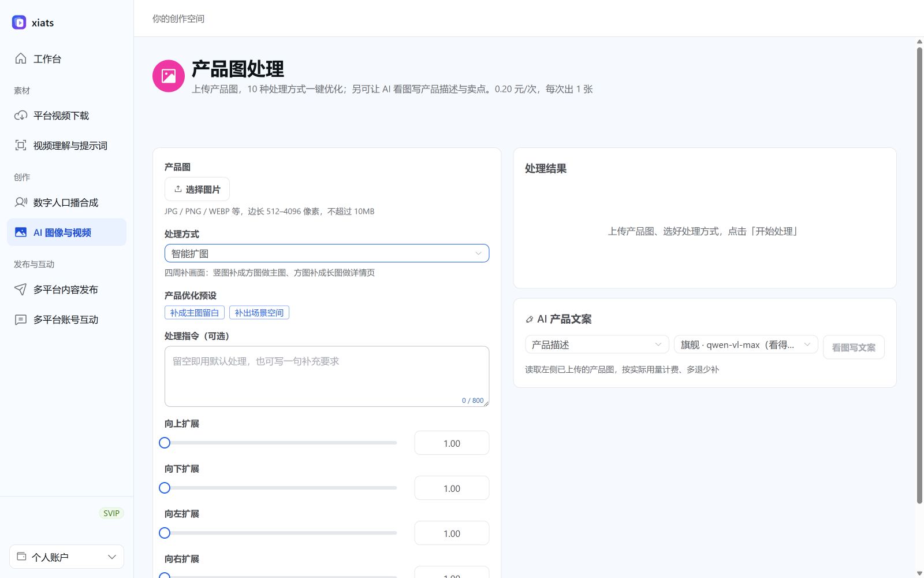
Task: Click the 平台视频下载 cloud download icon
Action: [21, 116]
